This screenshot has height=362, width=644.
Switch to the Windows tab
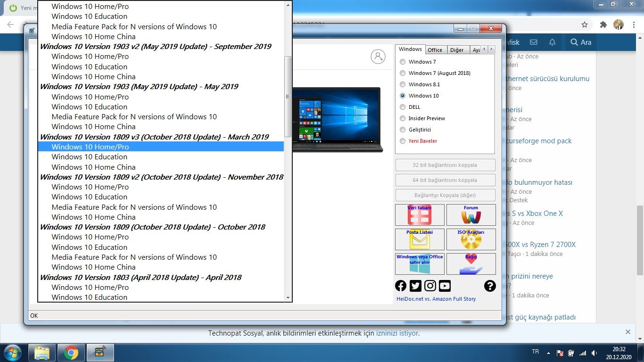click(410, 49)
